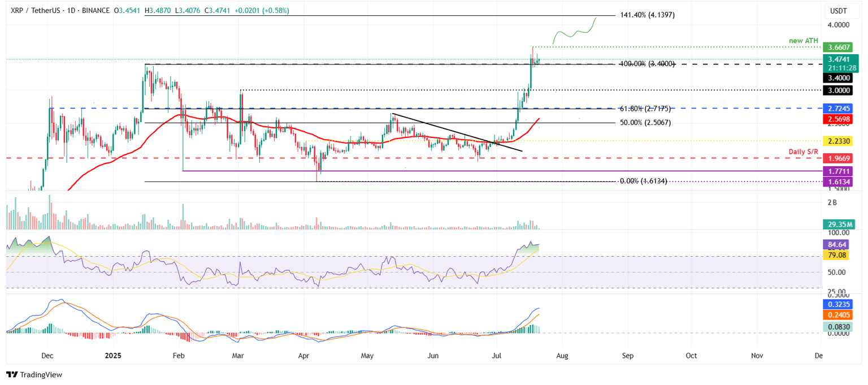Toggle the USDT currency unit button
The width and height of the screenshot is (868, 385).
click(x=837, y=9)
